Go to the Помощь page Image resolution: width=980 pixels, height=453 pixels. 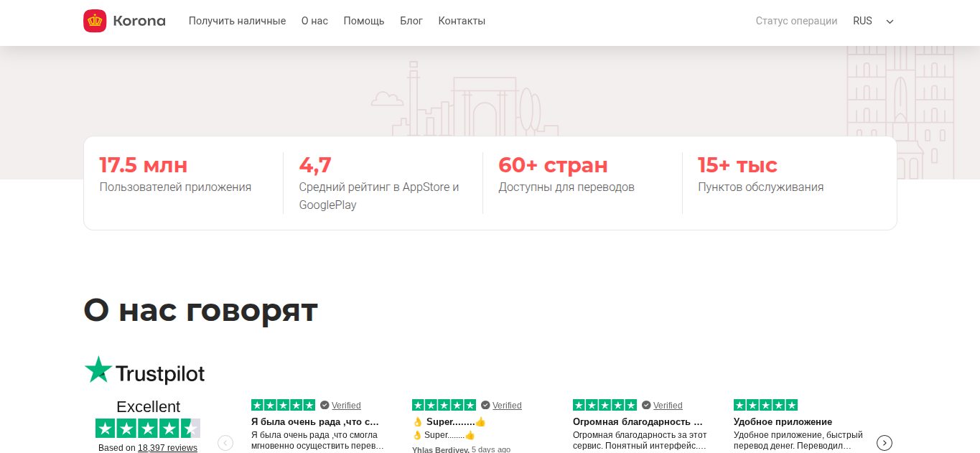pos(364,21)
